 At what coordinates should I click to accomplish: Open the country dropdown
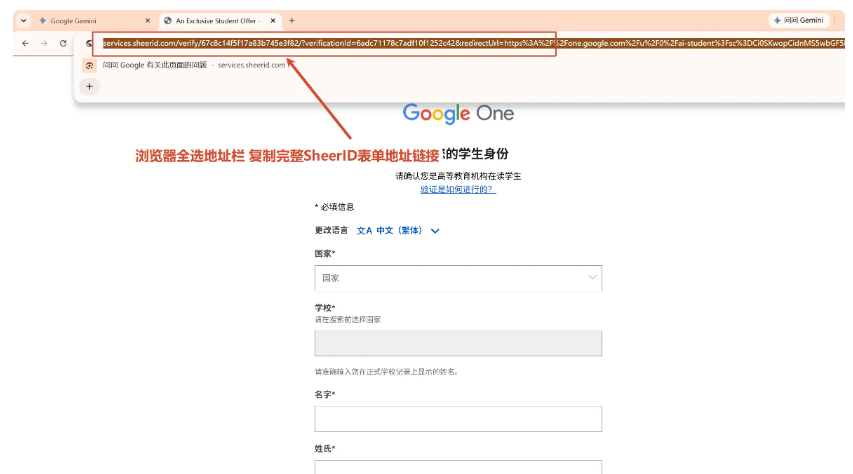point(458,278)
